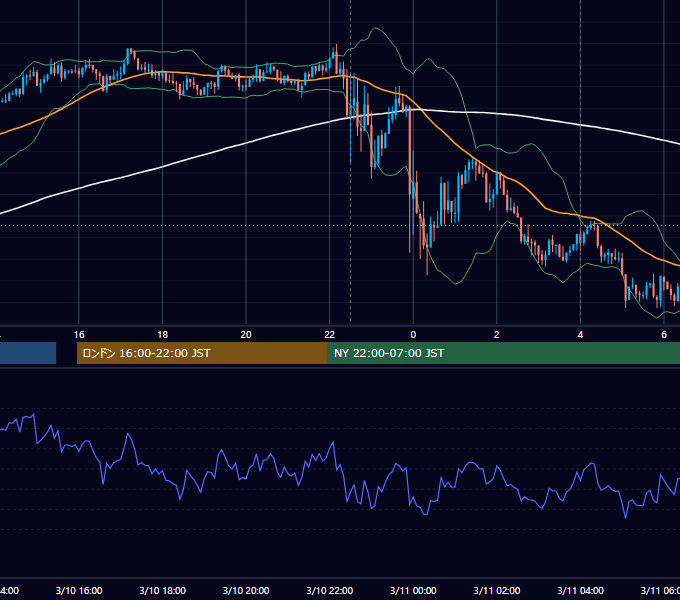Click the NY 22:00-07:00 JST session bar
Viewport: 680px width, 600px height.
(x=504, y=353)
